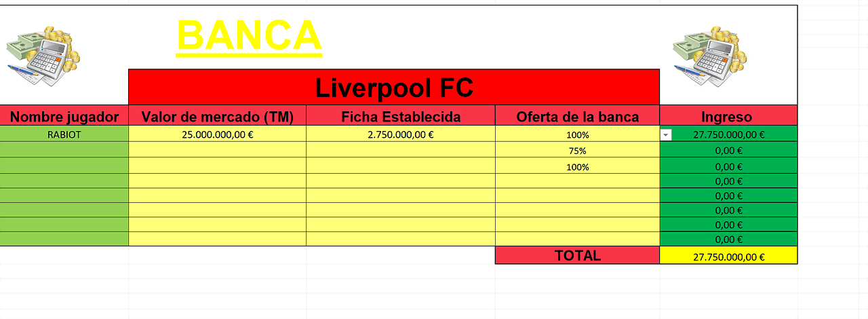Image resolution: width=868 pixels, height=319 pixels.
Task: Open the dropdown arrow beside 27.750.000,00 € Ingreso
Action: [666, 134]
